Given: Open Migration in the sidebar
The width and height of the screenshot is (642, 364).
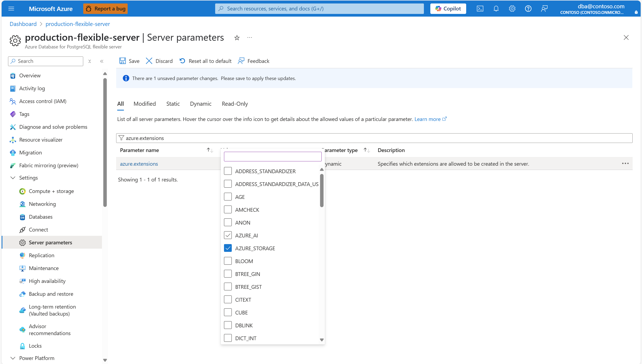Looking at the screenshot, I should pos(30,153).
